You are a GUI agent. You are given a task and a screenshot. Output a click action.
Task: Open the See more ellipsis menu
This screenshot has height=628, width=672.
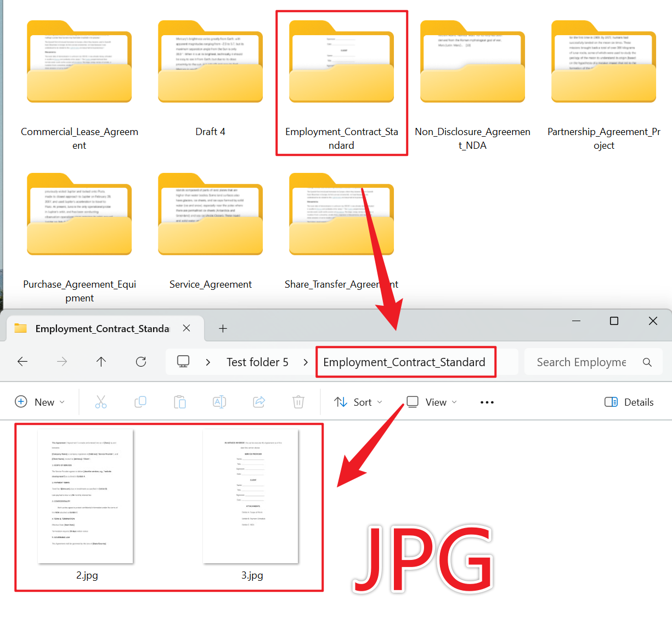click(487, 401)
